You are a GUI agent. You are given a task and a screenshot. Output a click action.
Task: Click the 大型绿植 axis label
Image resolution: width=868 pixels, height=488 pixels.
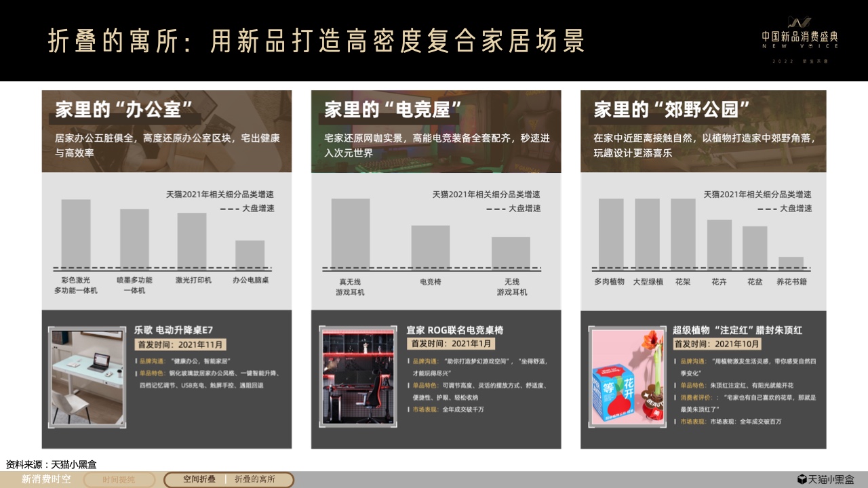click(648, 281)
